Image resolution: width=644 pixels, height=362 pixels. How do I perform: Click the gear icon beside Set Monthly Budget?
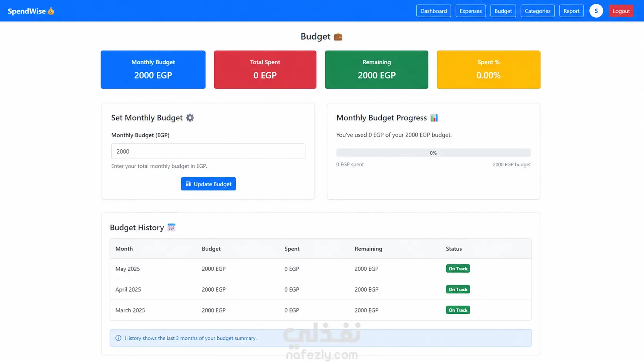tap(190, 118)
